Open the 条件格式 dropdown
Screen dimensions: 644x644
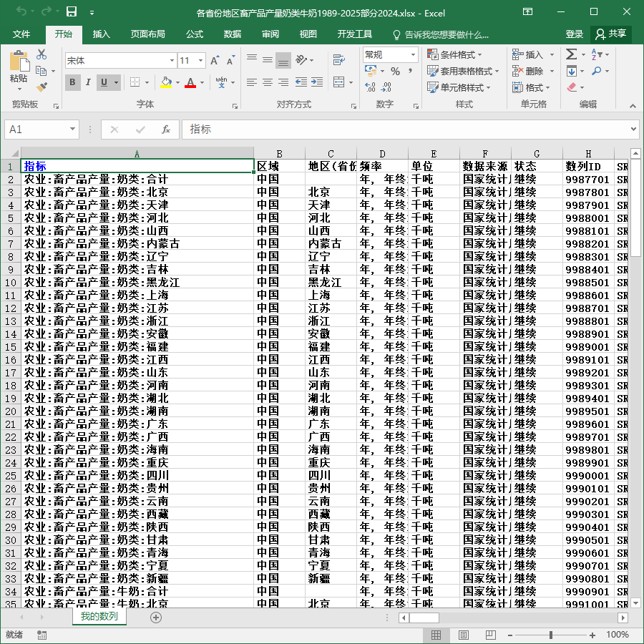click(x=454, y=54)
